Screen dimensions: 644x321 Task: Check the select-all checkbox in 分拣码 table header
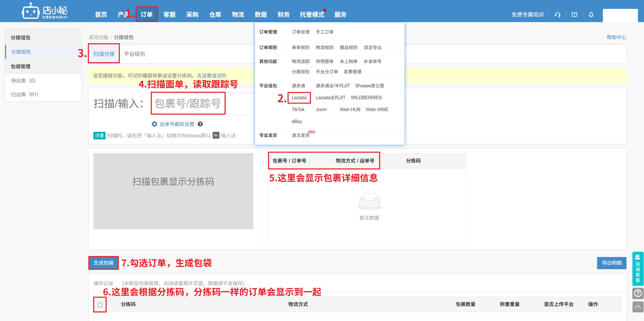tap(100, 305)
